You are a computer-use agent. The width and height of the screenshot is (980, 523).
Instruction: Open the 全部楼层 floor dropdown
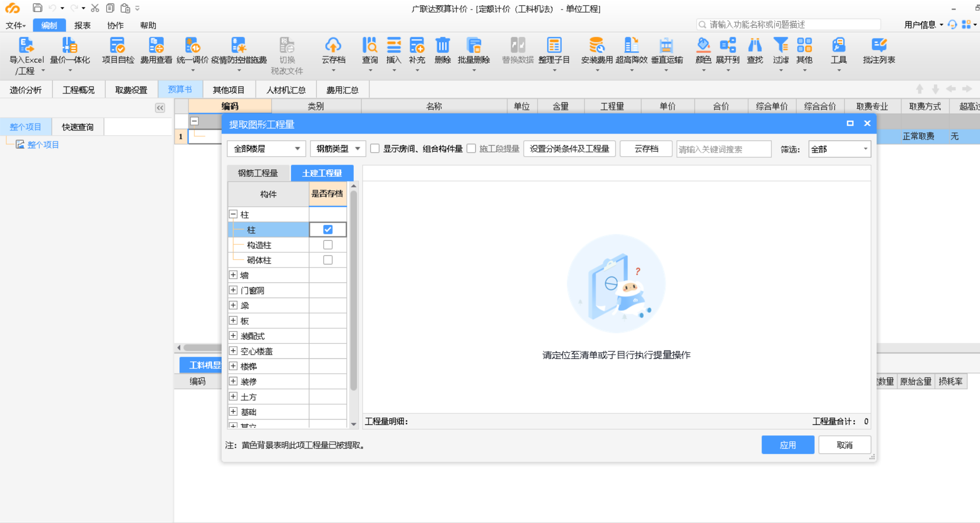[267, 149]
